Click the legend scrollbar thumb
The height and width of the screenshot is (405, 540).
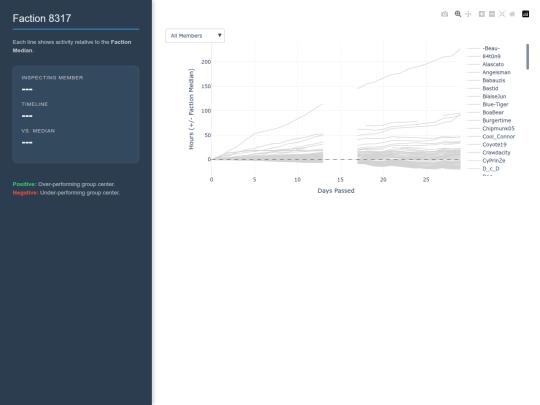[x=528, y=57]
